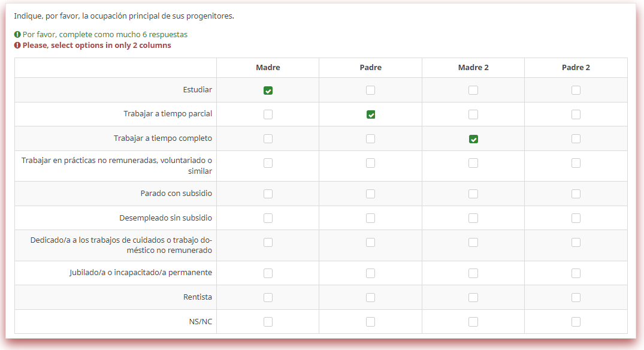Check Trabajar a tiempo completo for Padre 2
The width and height of the screenshot is (644, 350).
point(576,139)
